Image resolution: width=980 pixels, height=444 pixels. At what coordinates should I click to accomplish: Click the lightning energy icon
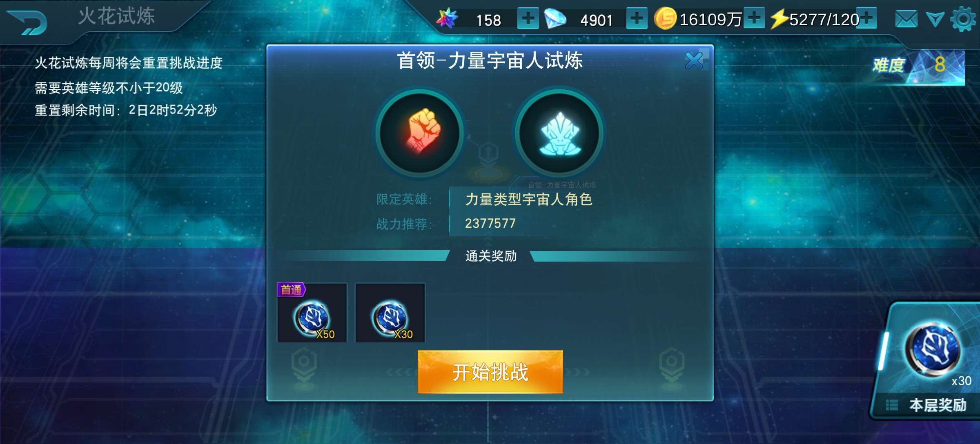(779, 19)
